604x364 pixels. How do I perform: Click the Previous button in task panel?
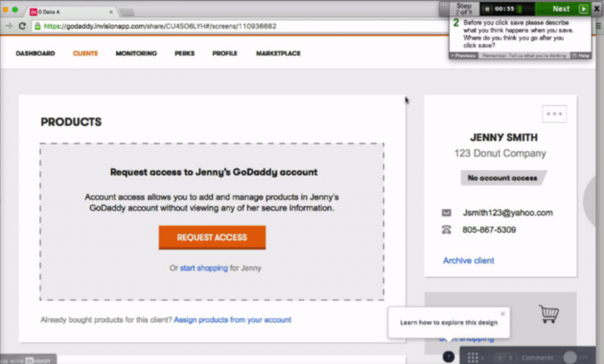[x=464, y=56]
